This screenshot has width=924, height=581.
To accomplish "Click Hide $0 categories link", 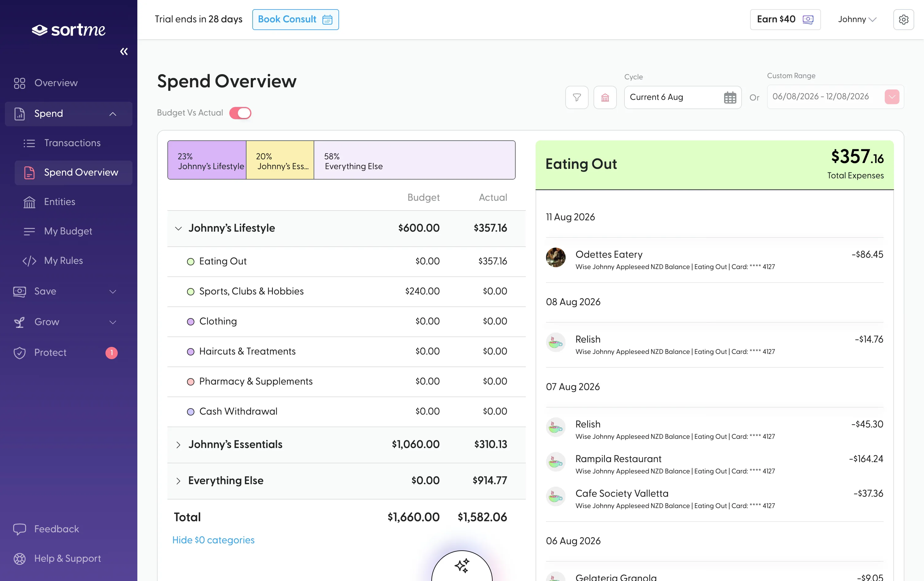I will pyautogui.click(x=213, y=540).
